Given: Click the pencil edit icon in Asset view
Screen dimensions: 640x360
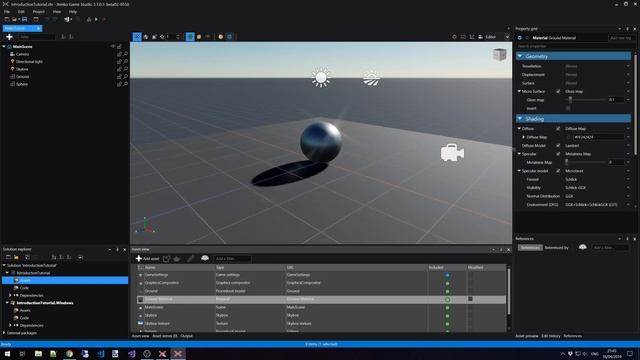Looking at the screenshot, I should point(191,258).
